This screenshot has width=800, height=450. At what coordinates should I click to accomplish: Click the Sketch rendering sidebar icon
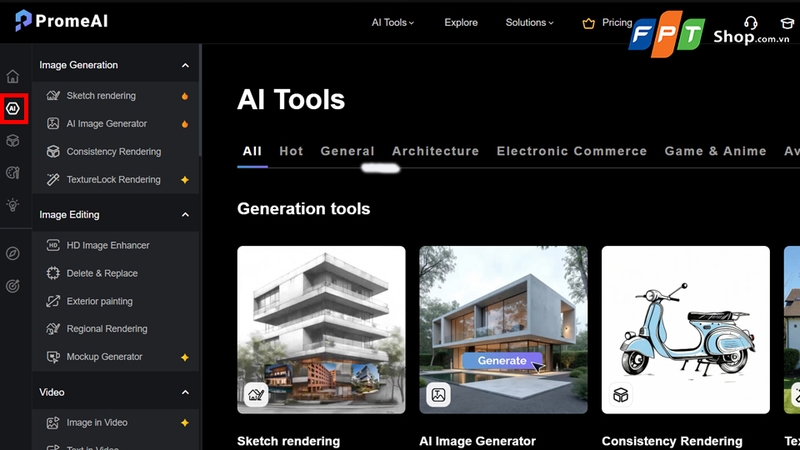(x=53, y=95)
